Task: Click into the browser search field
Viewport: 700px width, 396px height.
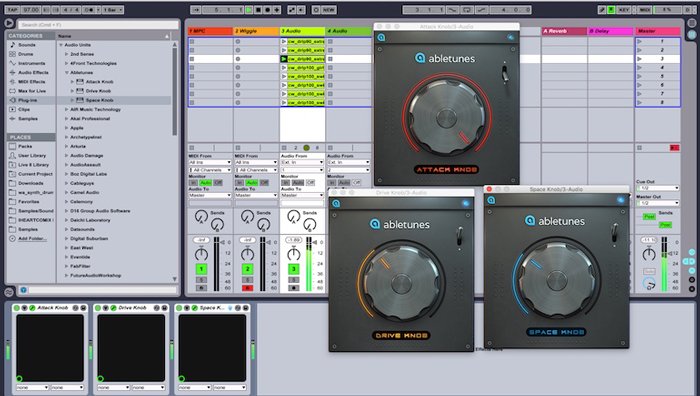Action: click(x=98, y=25)
